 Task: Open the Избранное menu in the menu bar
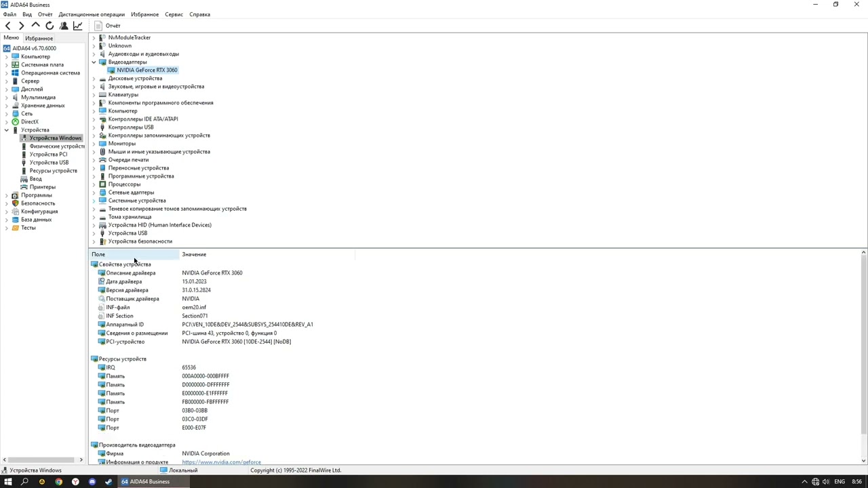tap(144, 14)
